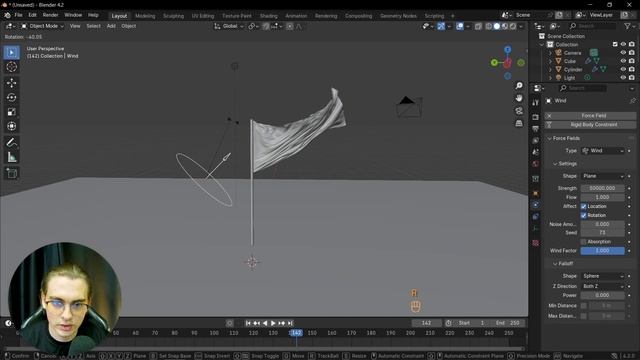Hide the Camera in the viewport
The width and height of the screenshot is (640, 360).
pos(623,53)
